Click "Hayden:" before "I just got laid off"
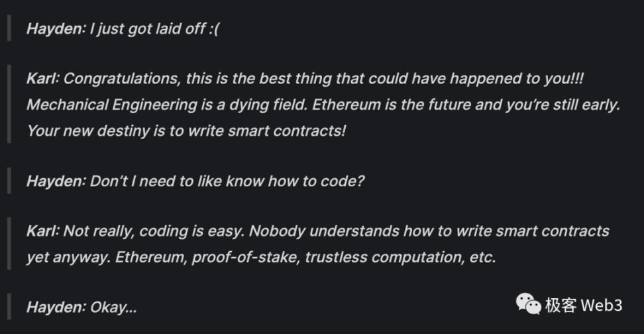Screen dimensions: 644x334 56,30
